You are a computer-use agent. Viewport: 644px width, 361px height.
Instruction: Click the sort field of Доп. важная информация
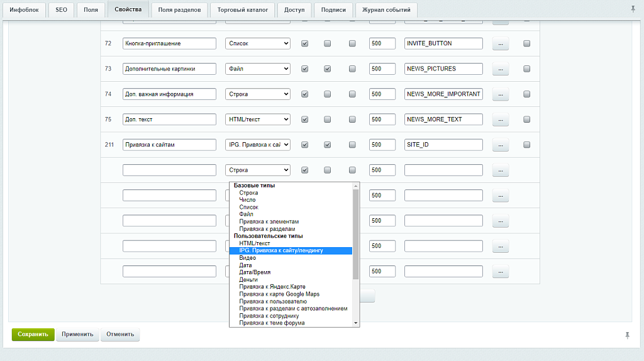click(x=382, y=94)
